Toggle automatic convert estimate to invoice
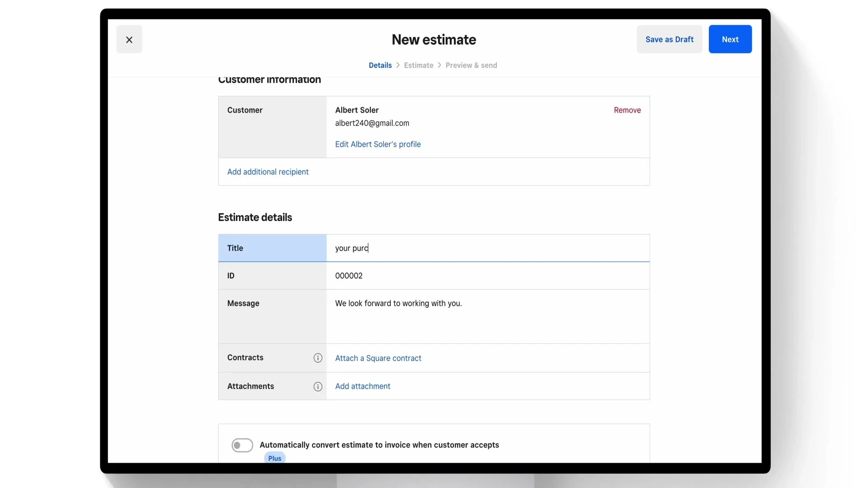Image resolution: width=868 pixels, height=488 pixels. (x=242, y=445)
